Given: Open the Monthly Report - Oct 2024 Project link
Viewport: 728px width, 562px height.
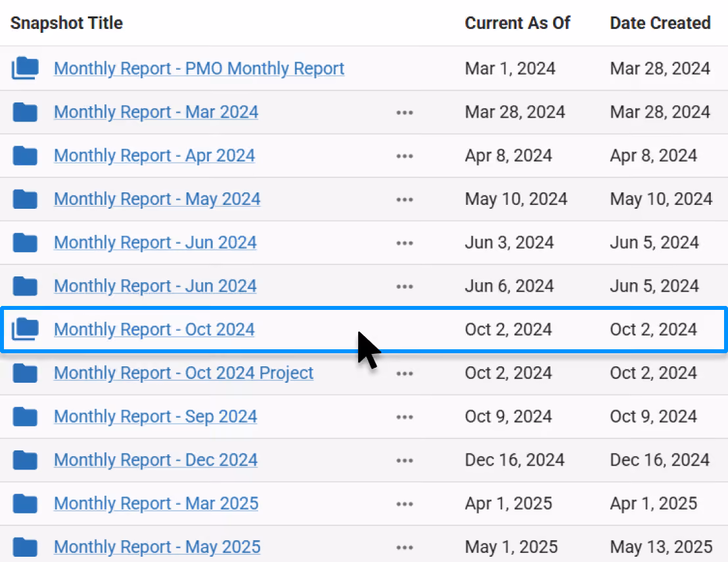Looking at the screenshot, I should coord(183,373).
